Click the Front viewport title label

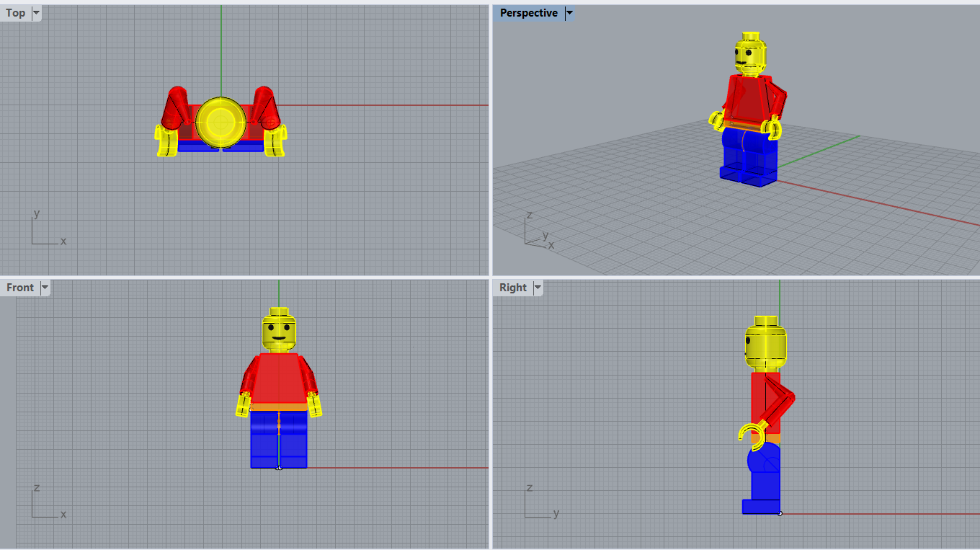click(20, 288)
